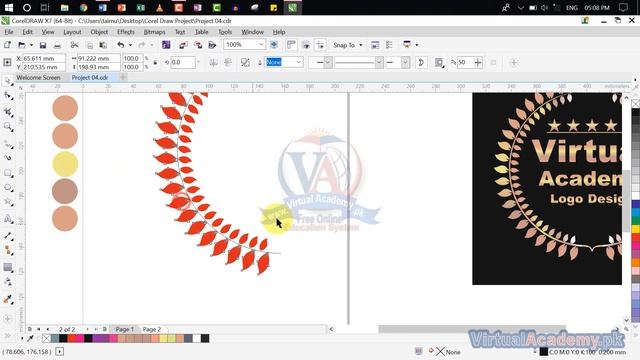This screenshot has height=360, width=640.
Task: Select the Artistic Media tool
Action: click(x=7, y=158)
